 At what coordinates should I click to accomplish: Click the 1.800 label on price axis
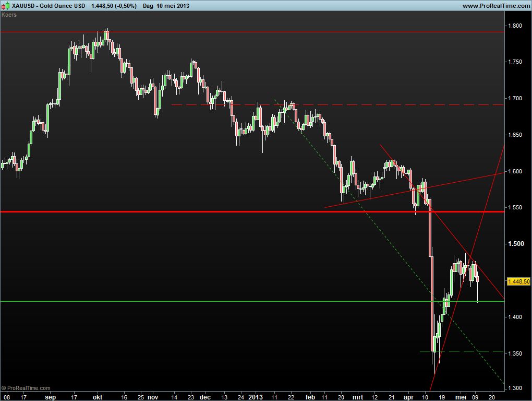coord(516,26)
